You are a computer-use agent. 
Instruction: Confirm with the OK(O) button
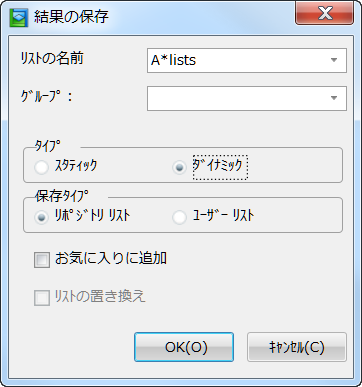(184, 347)
